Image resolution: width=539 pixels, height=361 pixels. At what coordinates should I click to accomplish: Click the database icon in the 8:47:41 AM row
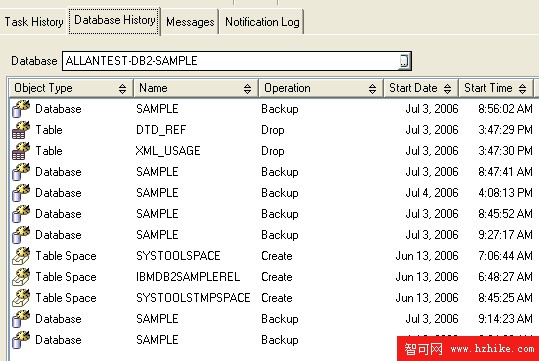click(21, 172)
